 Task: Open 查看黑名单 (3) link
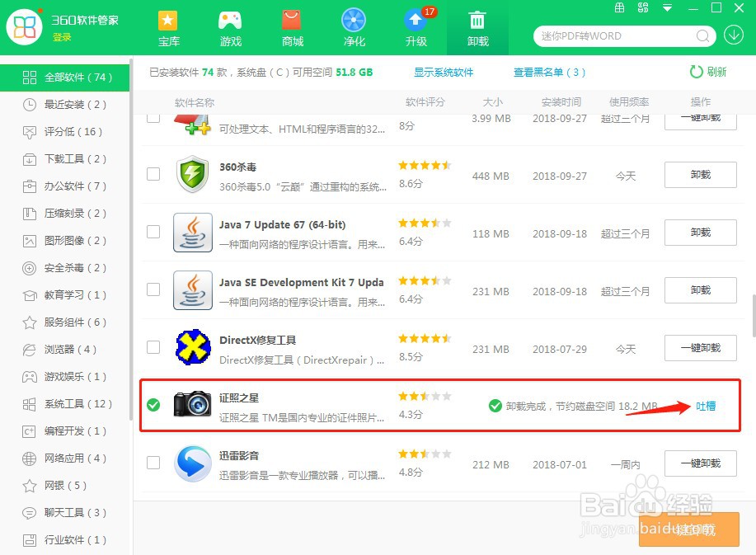[x=549, y=73]
